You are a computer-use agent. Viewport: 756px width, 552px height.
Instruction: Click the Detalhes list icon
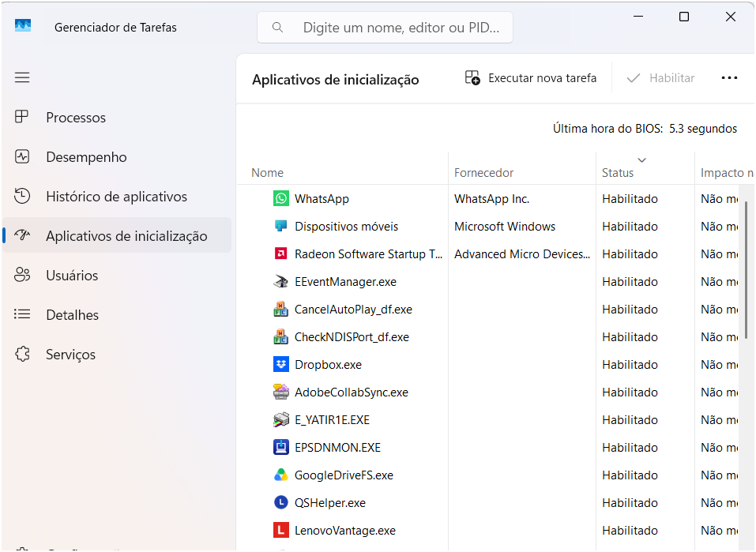(x=22, y=314)
